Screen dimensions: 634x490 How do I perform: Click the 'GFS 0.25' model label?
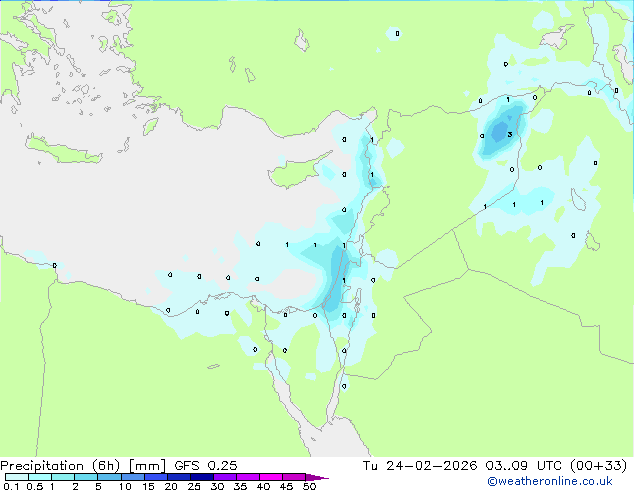click(206, 466)
